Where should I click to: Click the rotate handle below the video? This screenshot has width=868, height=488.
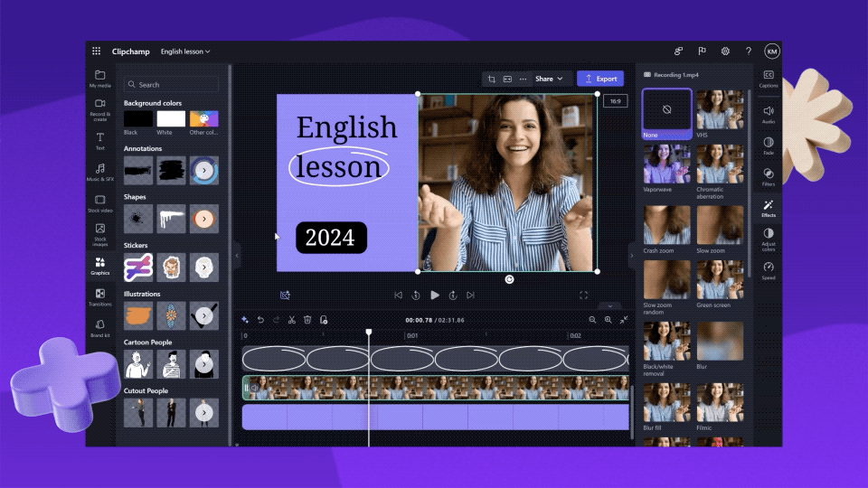pos(509,279)
